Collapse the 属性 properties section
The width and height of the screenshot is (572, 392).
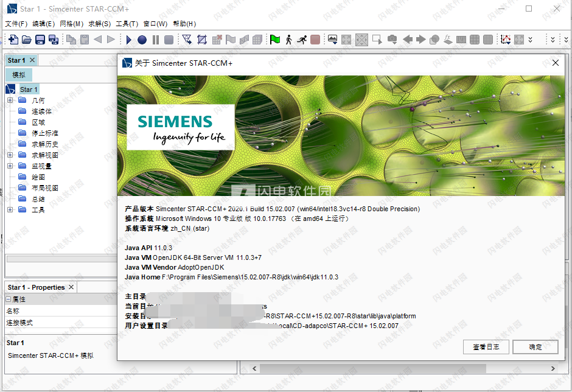[x=9, y=299]
